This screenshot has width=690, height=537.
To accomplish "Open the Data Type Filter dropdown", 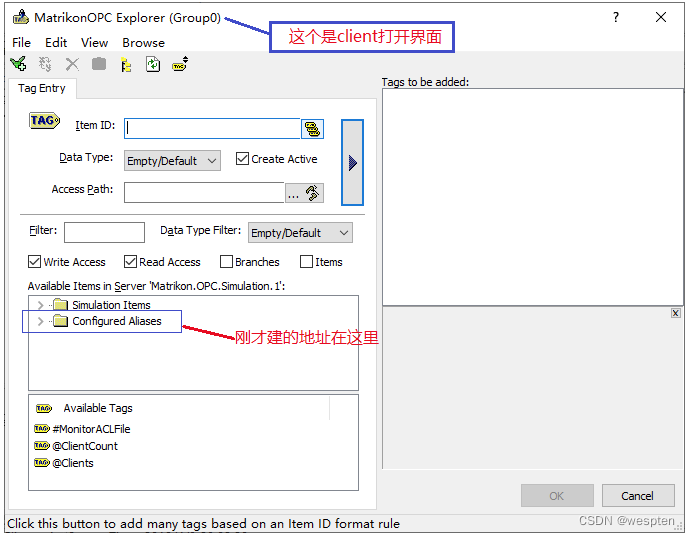I will click(300, 233).
